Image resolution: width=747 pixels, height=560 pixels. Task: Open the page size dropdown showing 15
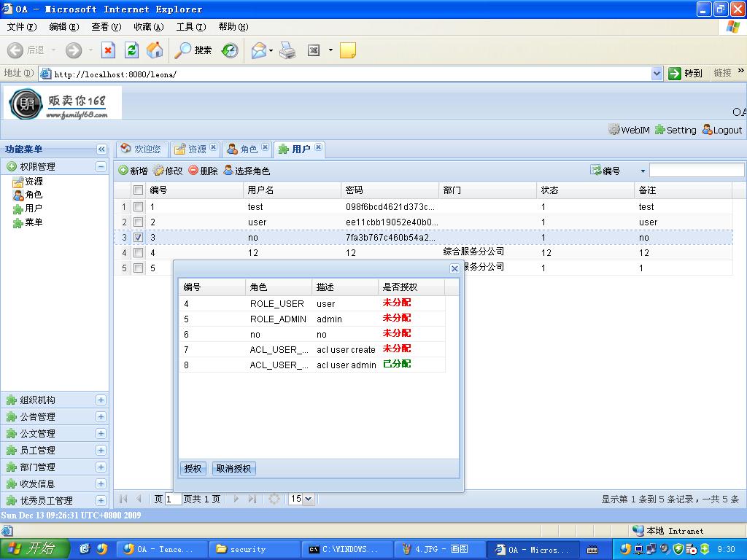click(301, 499)
